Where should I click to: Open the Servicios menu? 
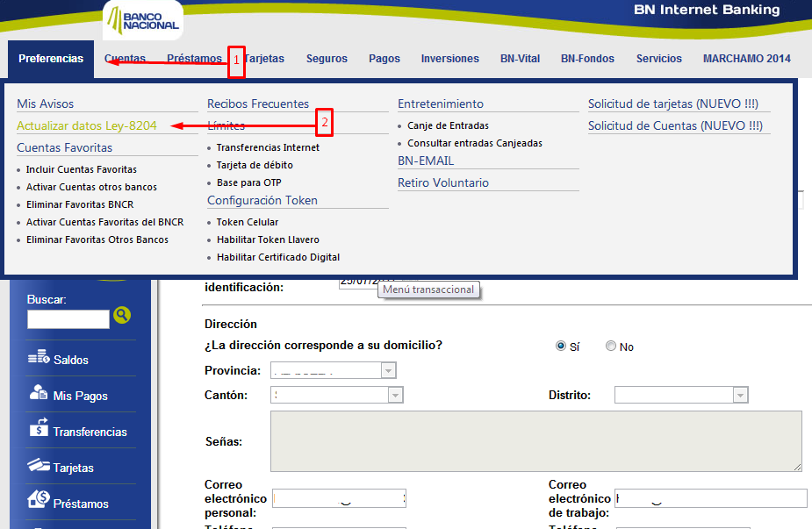tap(658, 59)
